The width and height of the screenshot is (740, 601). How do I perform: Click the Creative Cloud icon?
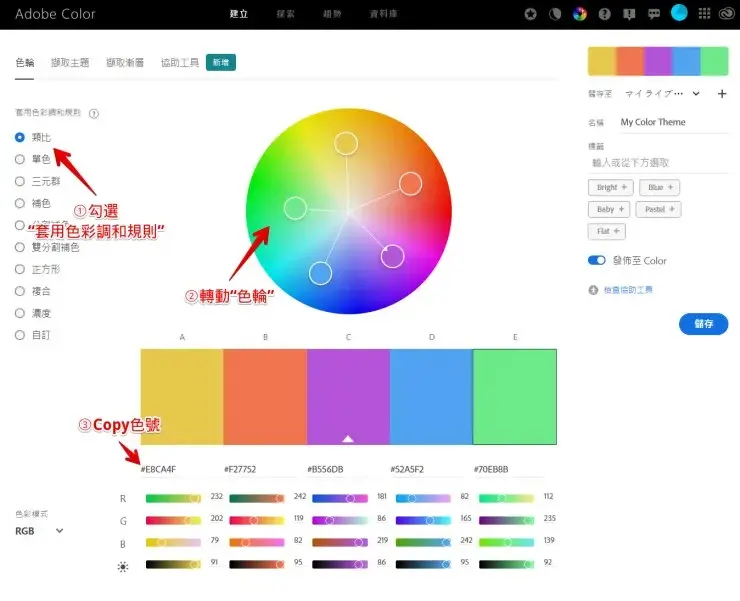727,14
